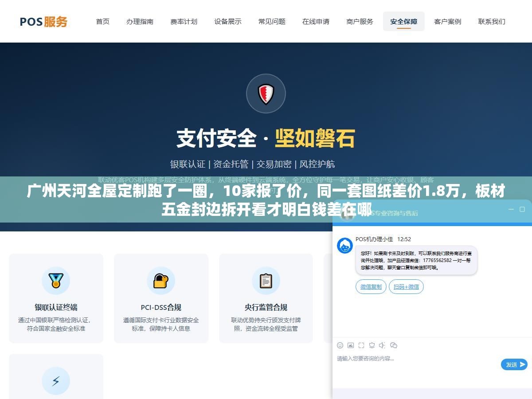Click the PCI-DSS合规 card title
Image resolution: width=532 pixels, height=399 pixels.
click(x=161, y=307)
